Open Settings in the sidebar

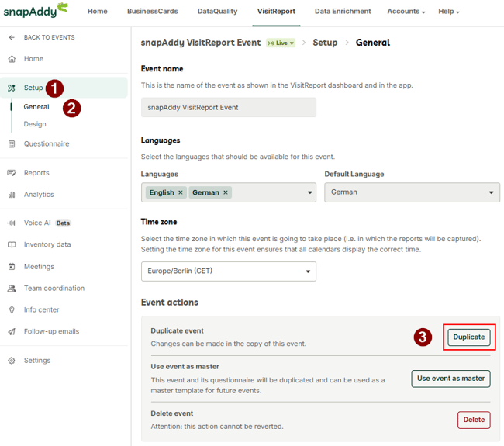pyautogui.click(x=37, y=361)
